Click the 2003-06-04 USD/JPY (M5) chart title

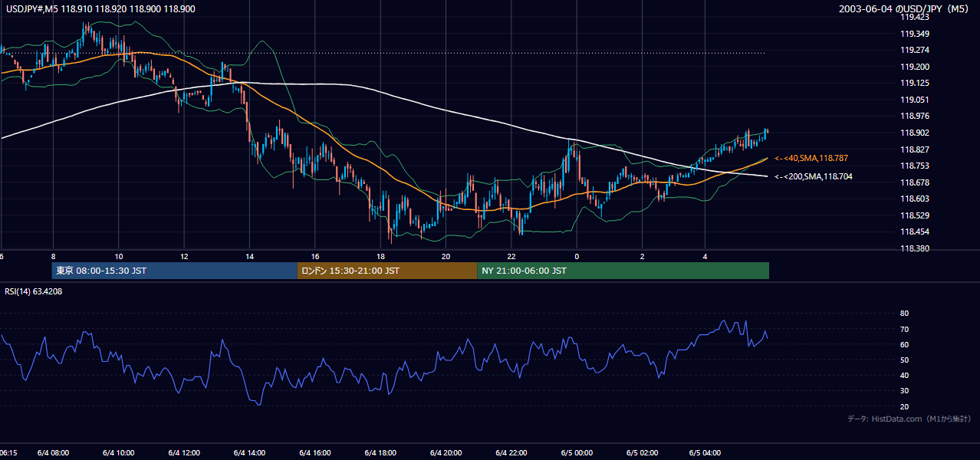pos(906,8)
